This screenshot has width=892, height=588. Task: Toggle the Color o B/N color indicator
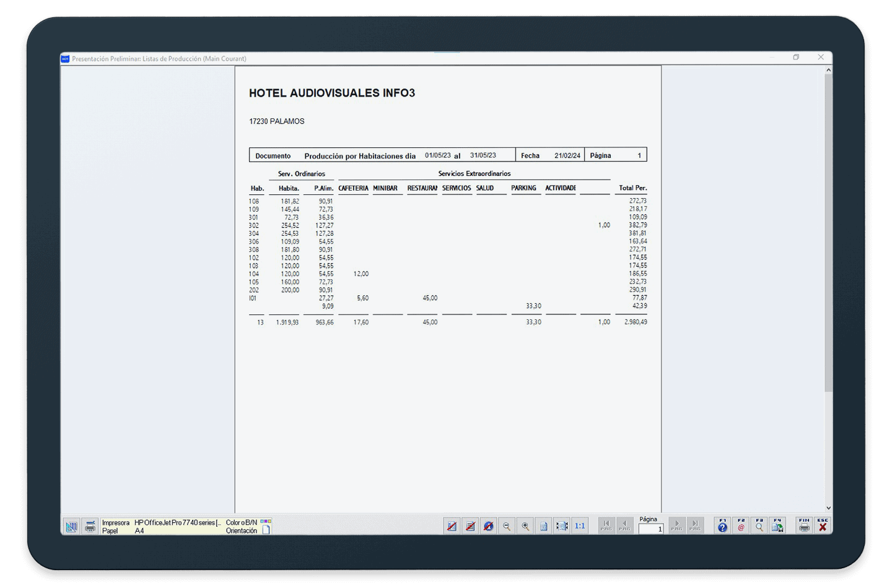[266, 522]
